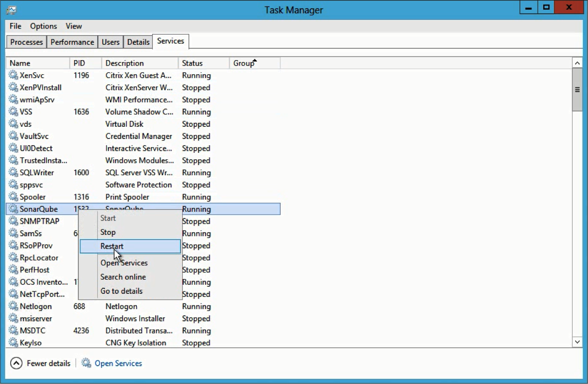588x384 pixels.
Task: Click the gear icon beside SNMPTRAP
Action: (14, 221)
